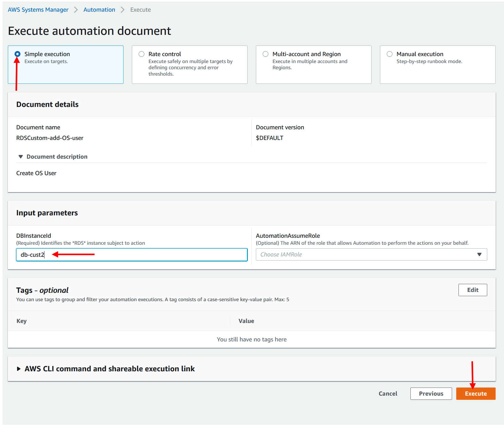
Task: Open the Choose IAMRole dropdown
Action: (x=371, y=255)
